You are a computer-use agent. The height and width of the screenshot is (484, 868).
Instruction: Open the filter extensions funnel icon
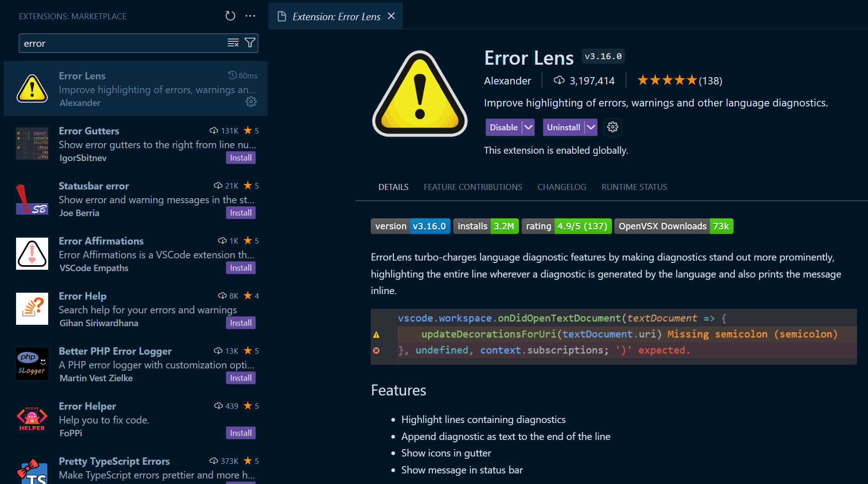[x=250, y=43]
